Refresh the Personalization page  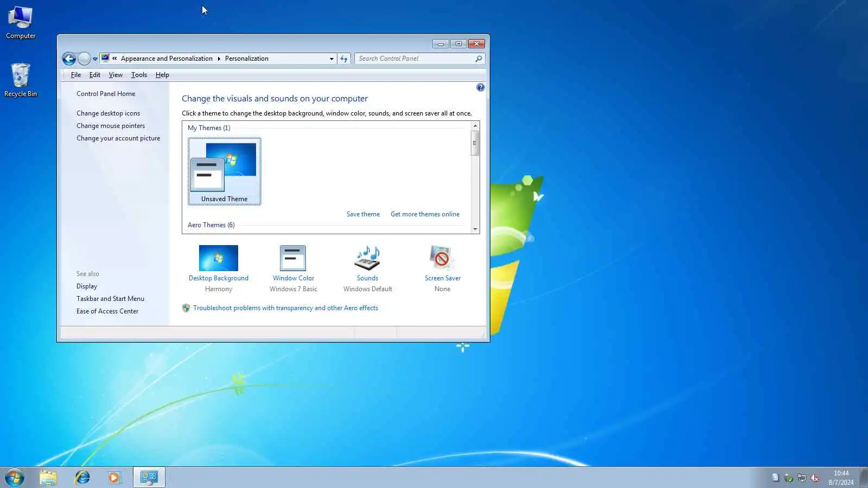pos(344,59)
